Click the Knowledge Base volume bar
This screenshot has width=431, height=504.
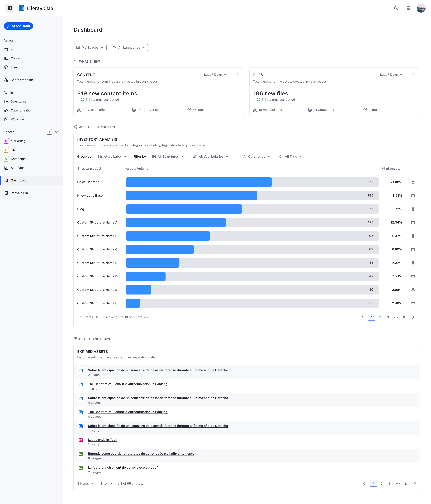pos(191,196)
